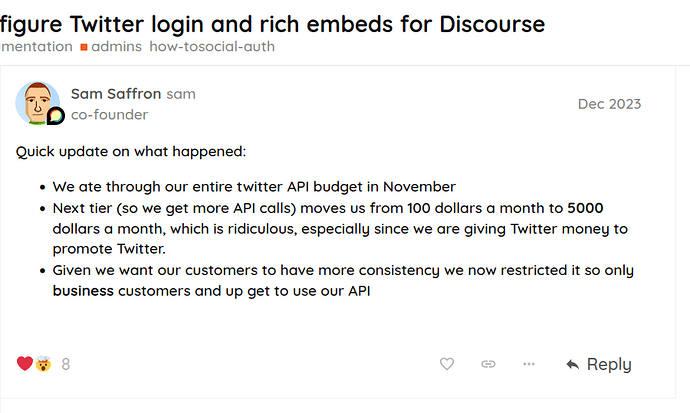Filter by the social-auth tag

pos(235,47)
